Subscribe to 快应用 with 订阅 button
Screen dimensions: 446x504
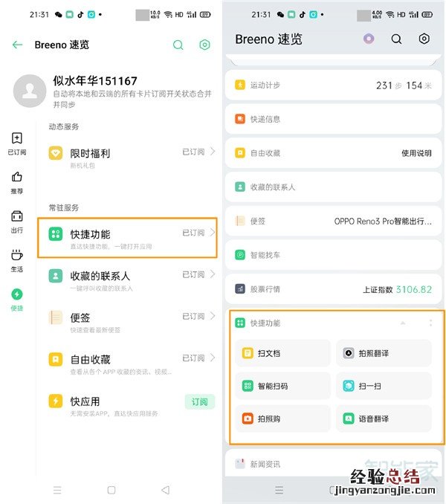(199, 401)
